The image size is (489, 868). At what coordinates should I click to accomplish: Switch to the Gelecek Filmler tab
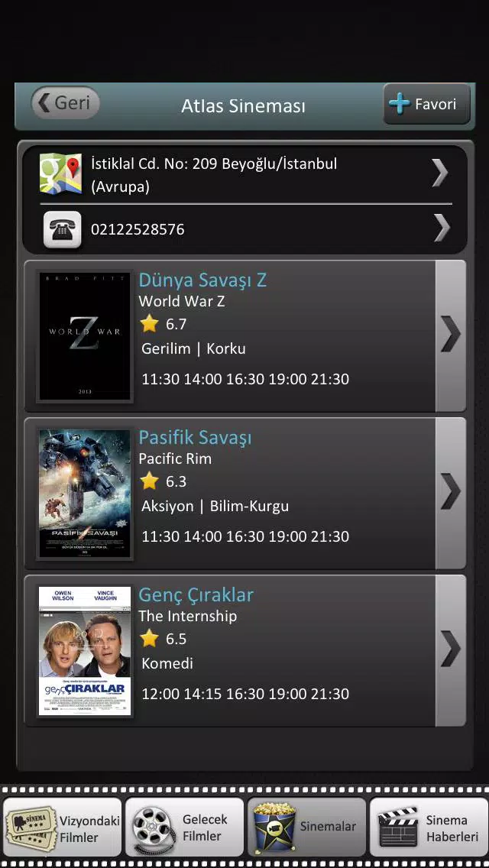(184, 827)
